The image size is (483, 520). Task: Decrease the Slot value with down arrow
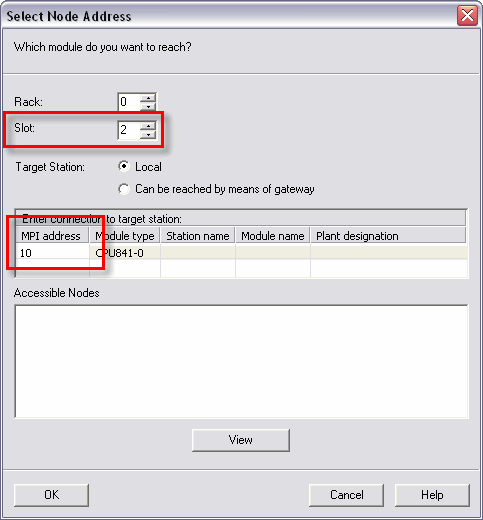pyautogui.click(x=148, y=135)
